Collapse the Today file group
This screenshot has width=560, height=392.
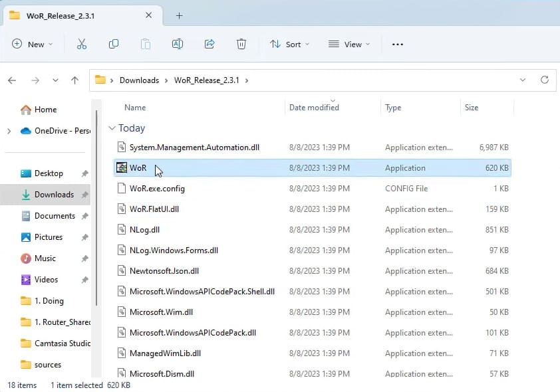112,128
